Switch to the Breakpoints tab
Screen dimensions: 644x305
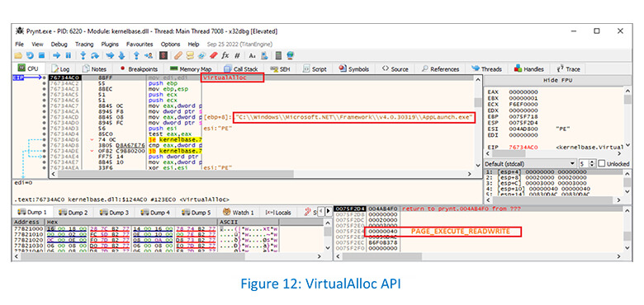point(138,69)
